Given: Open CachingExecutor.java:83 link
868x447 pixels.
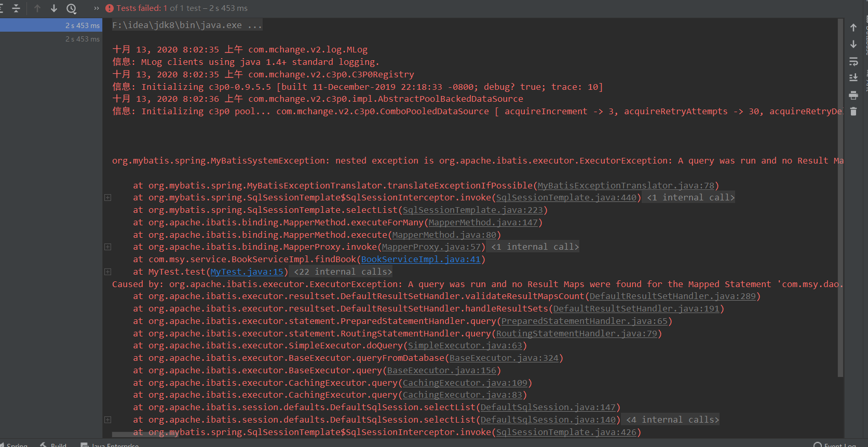Looking at the screenshot, I should [x=462, y=395].
